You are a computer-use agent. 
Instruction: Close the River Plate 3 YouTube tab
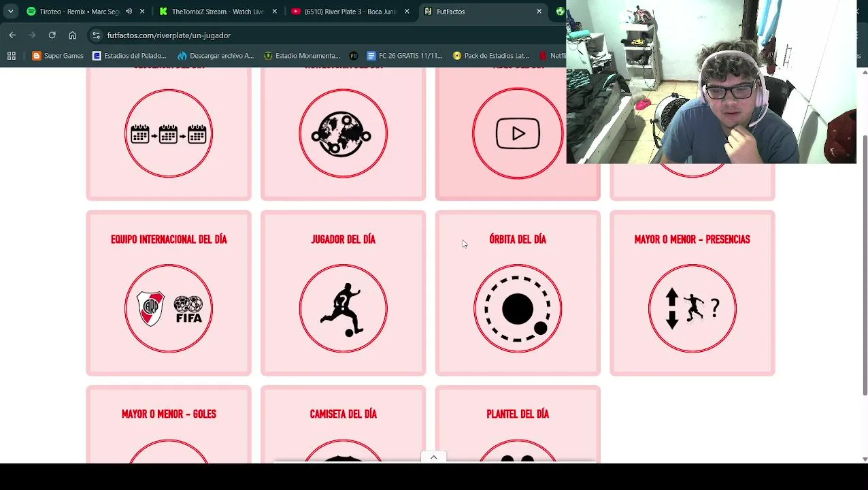[407, 12]
